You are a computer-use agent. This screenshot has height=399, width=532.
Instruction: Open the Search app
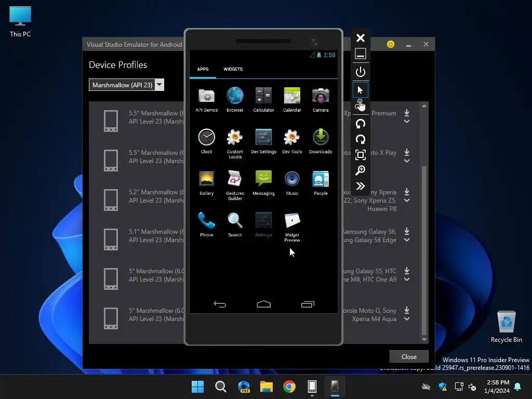click(235, 224)
